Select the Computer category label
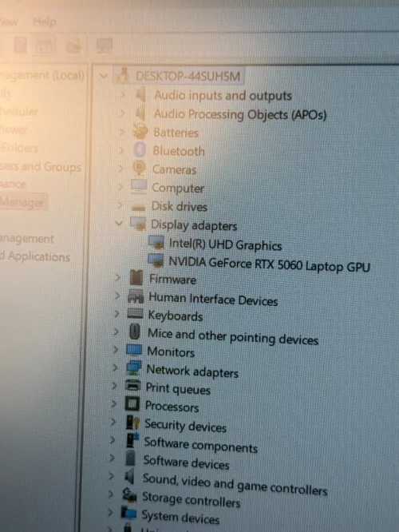 (x=178, y=188)
